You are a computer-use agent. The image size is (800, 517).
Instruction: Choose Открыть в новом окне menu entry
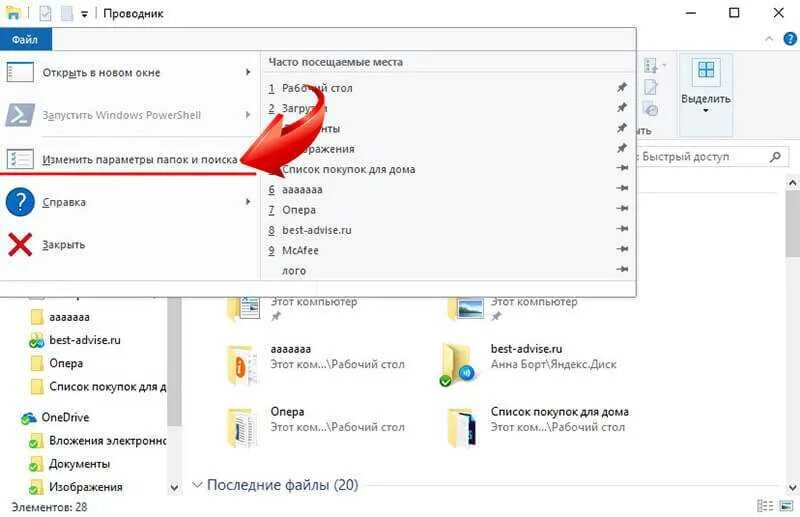tap(101, 73)
